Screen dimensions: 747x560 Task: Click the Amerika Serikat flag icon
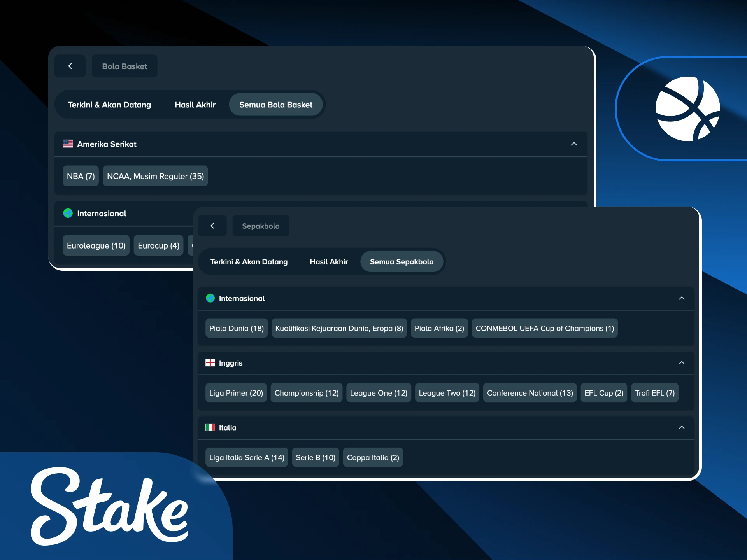pyautogui.click(x=68, y=143)
